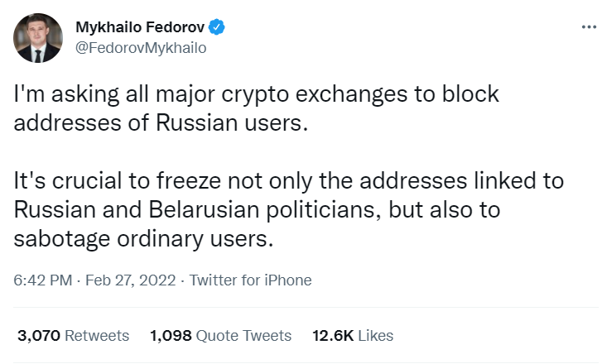The height and width of the screenshot is (364, 607).
Task: Open Mykhailo Fedorov's profile picture
Action: 38,38
